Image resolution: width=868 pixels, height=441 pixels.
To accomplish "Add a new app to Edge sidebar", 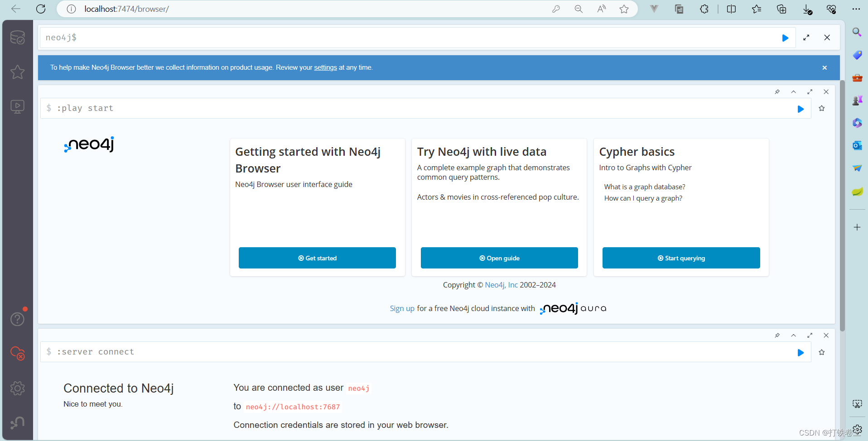I will point(857,227).
